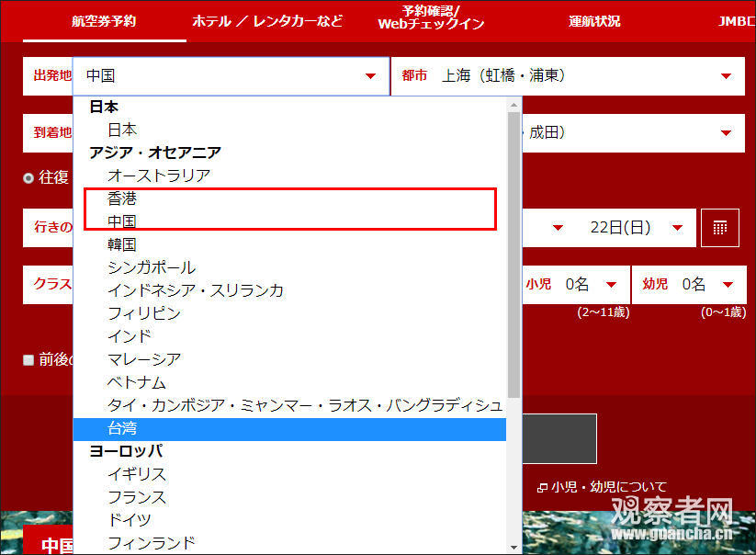756x555 pixels.
Task: Choose インド from the list
Action: [x=289, y=336]
